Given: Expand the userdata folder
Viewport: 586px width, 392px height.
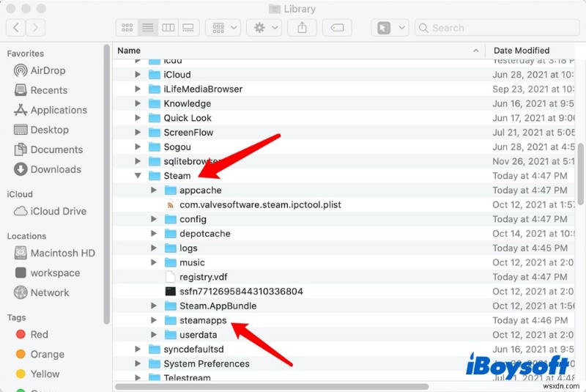Looking at the screenshot, I should [x=154, y=334].
